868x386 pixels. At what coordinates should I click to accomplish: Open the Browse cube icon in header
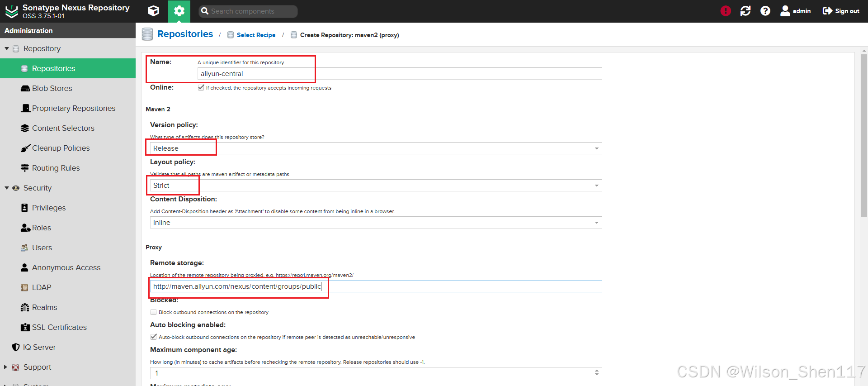coord(154,11)
